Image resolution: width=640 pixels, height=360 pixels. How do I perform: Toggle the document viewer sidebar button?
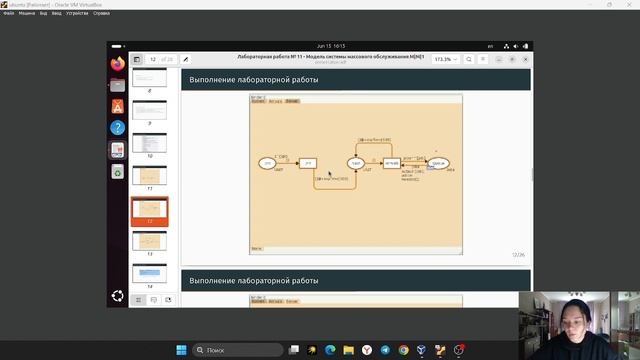(x=137, y=60)
